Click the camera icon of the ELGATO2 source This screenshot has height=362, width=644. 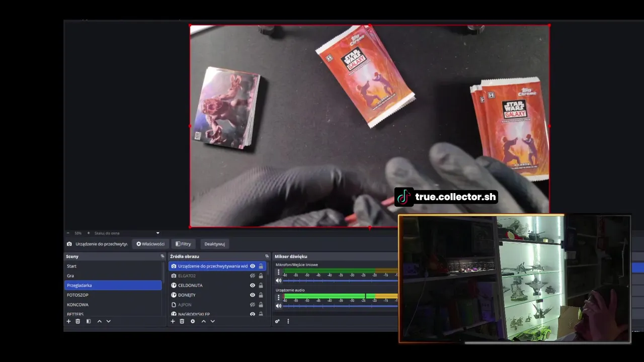(x=174, y=276)
